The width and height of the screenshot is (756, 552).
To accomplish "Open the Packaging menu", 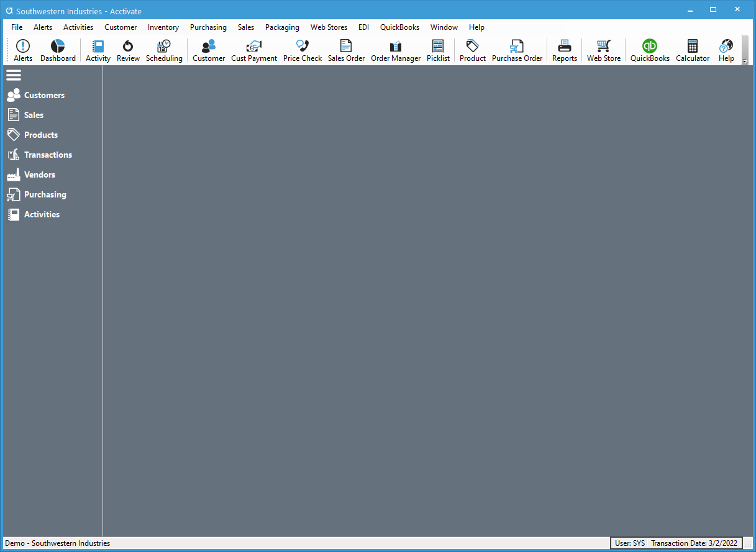I will click(x=282, y=27).
